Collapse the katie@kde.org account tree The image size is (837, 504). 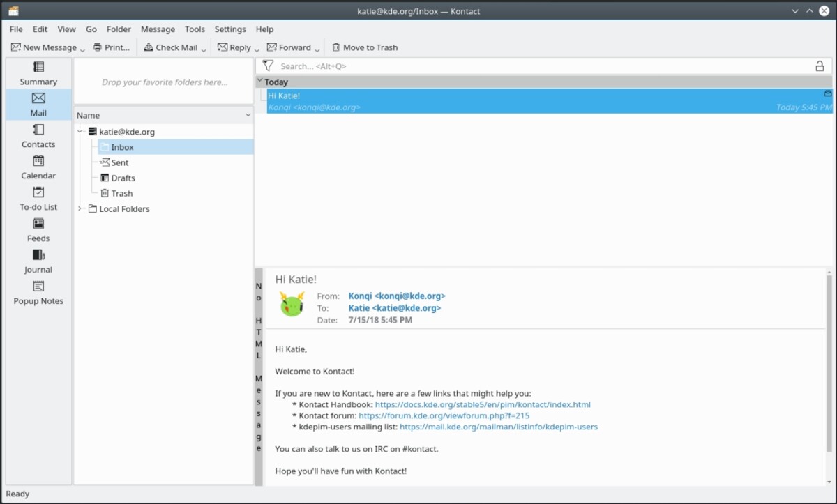[x=80, y=131]
